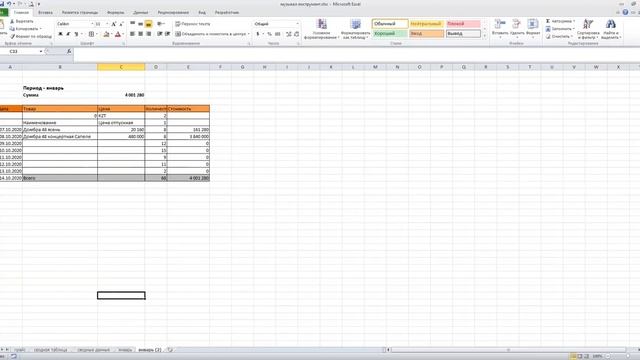Apply percent style format
640x360 pixels.
pos(269,34)
